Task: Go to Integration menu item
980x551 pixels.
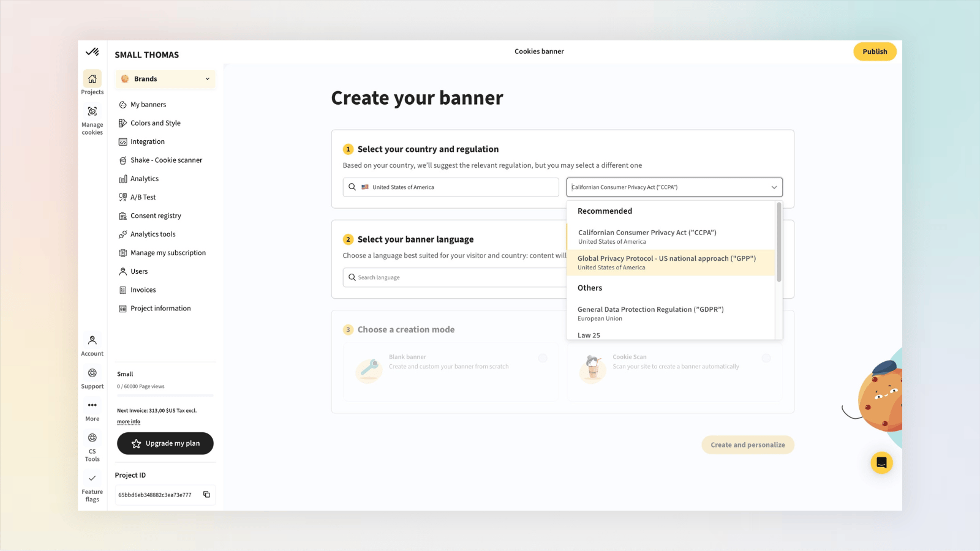Action: pyautogui.click(x=148, y=141)
